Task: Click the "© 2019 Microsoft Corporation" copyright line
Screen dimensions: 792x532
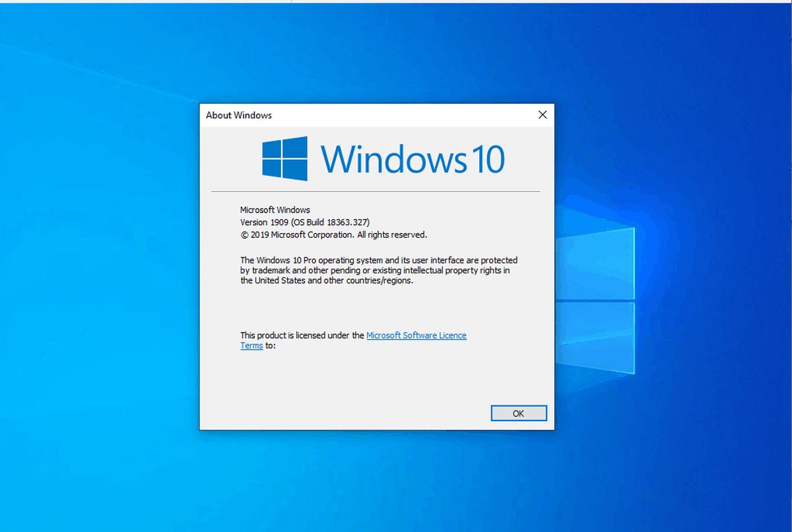Action: pos(333,234)
